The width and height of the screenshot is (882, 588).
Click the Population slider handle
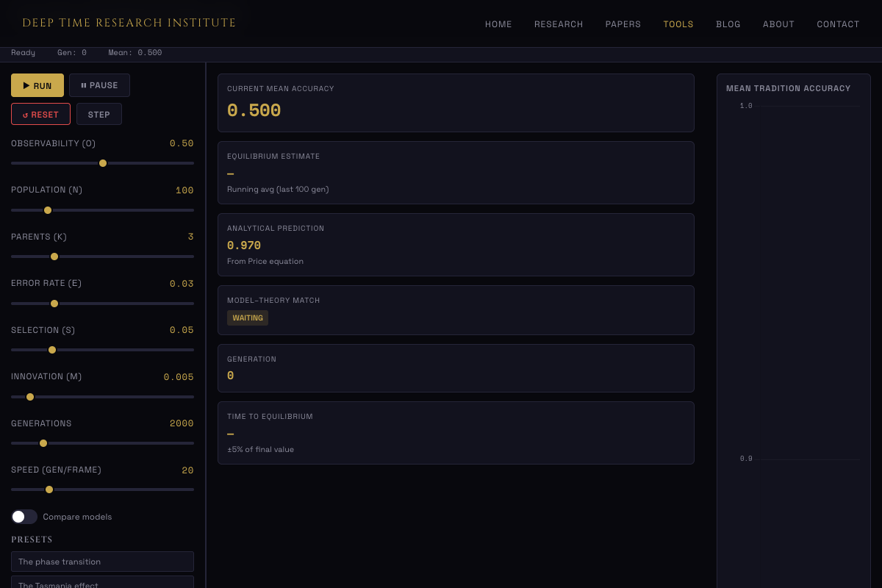tap(48, 210)
